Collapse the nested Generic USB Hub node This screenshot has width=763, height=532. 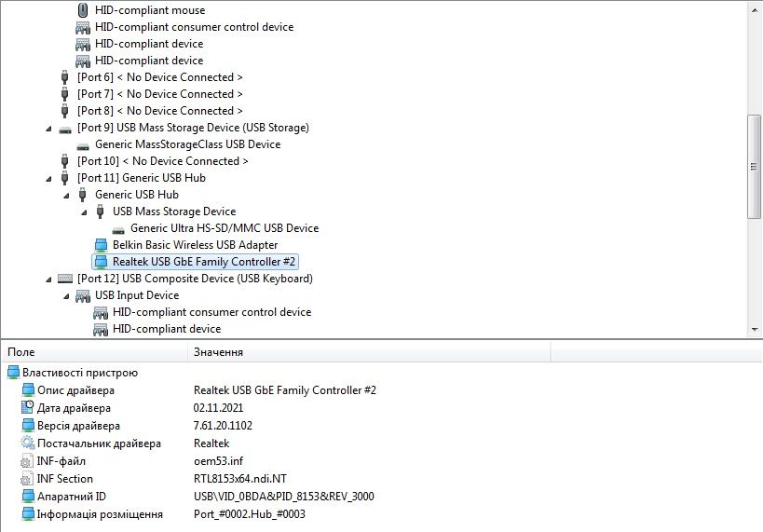67,196
